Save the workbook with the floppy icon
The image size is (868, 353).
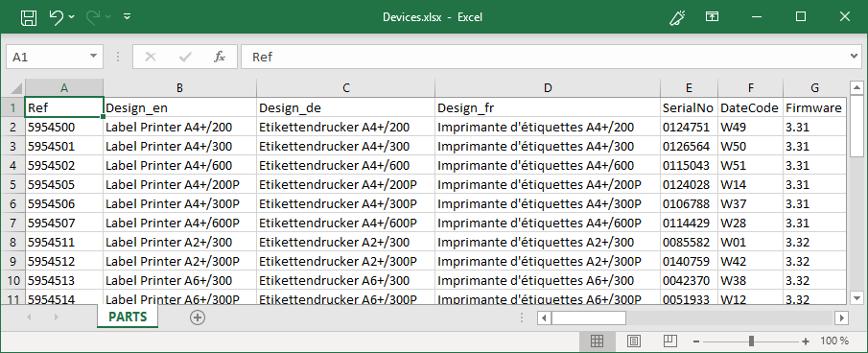(x=28, y=17)
